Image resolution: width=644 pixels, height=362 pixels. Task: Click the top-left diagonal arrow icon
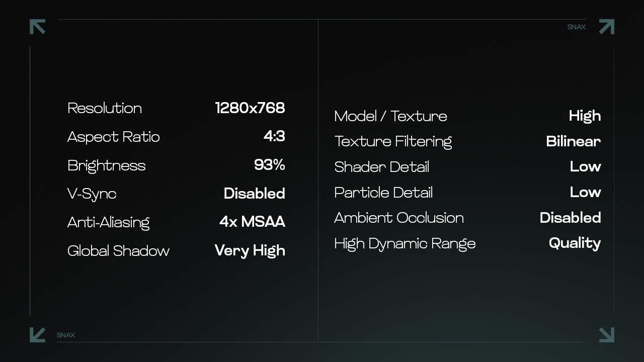click(38, 27)
